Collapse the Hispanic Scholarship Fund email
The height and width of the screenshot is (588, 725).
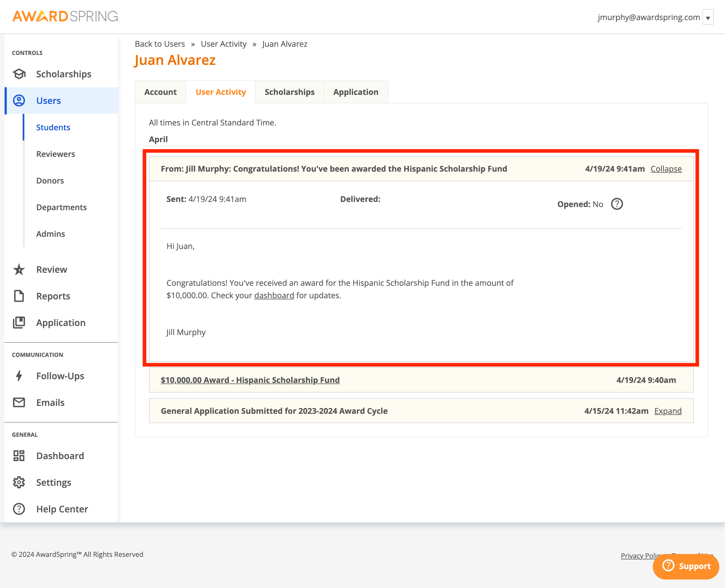click(666, 169)
